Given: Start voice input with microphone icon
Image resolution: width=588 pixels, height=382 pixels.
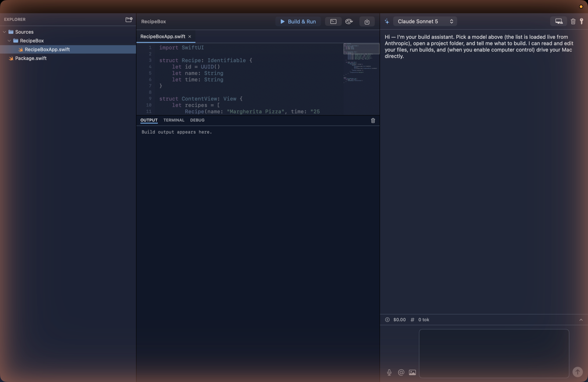Looking at the screenshot, I should 389,372.
